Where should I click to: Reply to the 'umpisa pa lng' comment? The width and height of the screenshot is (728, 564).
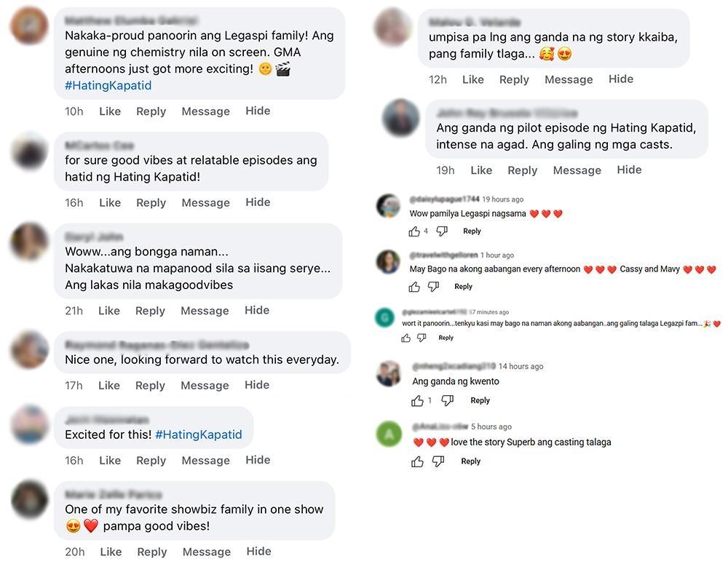click(514, 79)
